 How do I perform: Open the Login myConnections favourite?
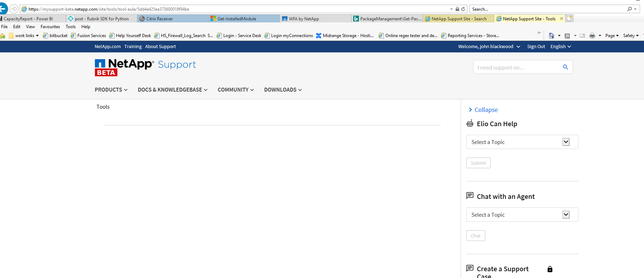coord(288,36)
